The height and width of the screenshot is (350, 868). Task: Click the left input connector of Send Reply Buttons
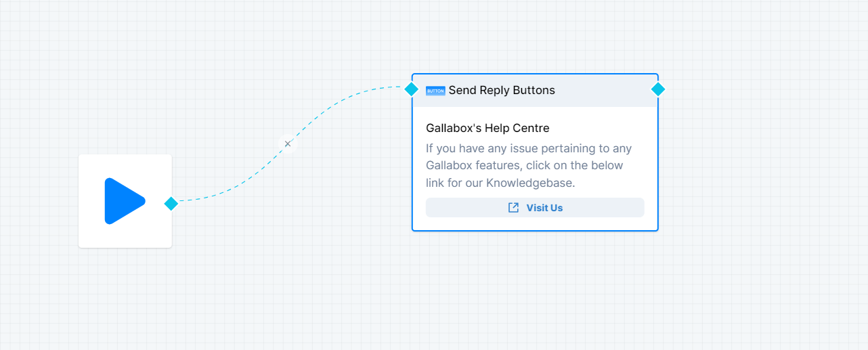point(411,89)
